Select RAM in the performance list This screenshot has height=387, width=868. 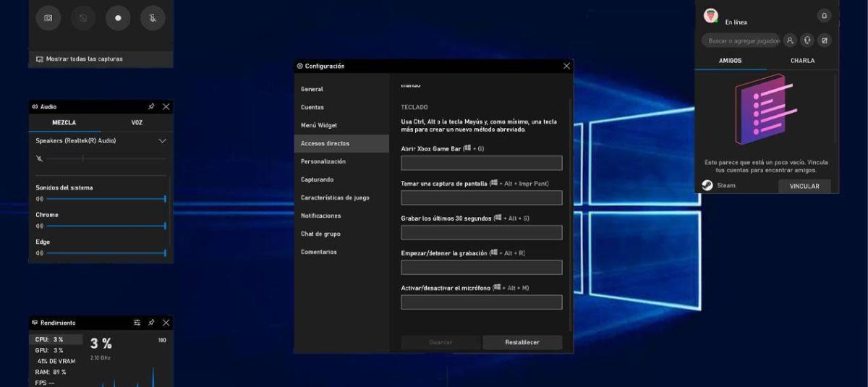coord(51,372)
